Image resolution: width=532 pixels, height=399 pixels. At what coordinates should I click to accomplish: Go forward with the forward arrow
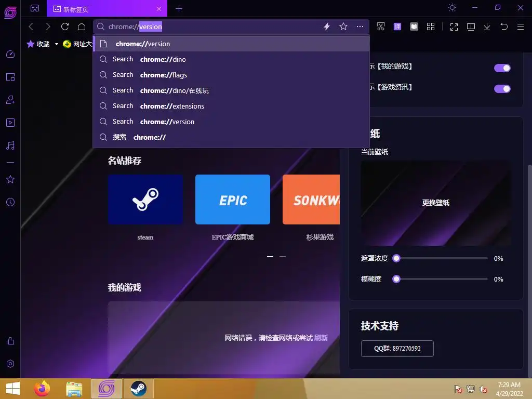pos(48,26)
